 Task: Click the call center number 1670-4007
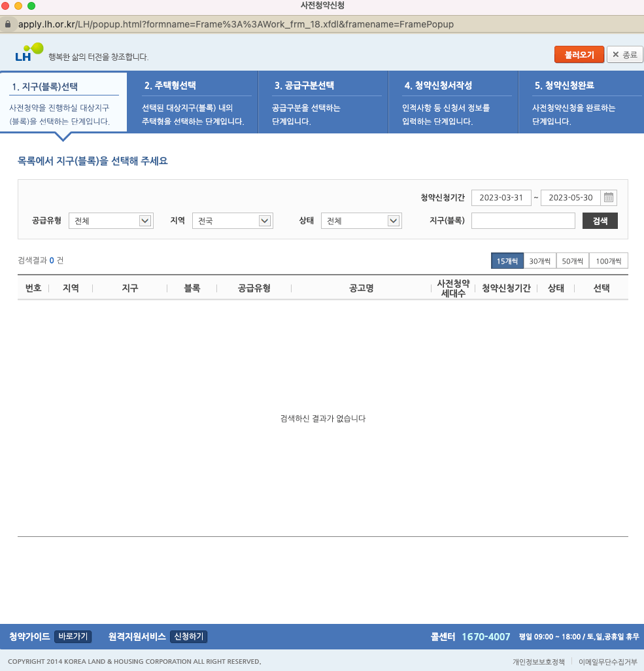(486, 637)
